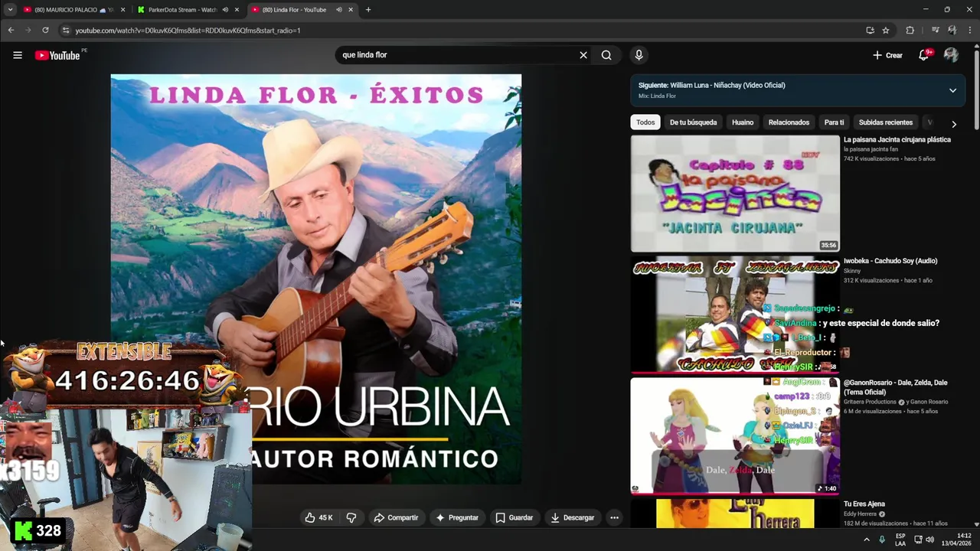This screenshot has width=980, height=551.
Task: Start voice search with the microphone
Action: [x=639, y=55]
